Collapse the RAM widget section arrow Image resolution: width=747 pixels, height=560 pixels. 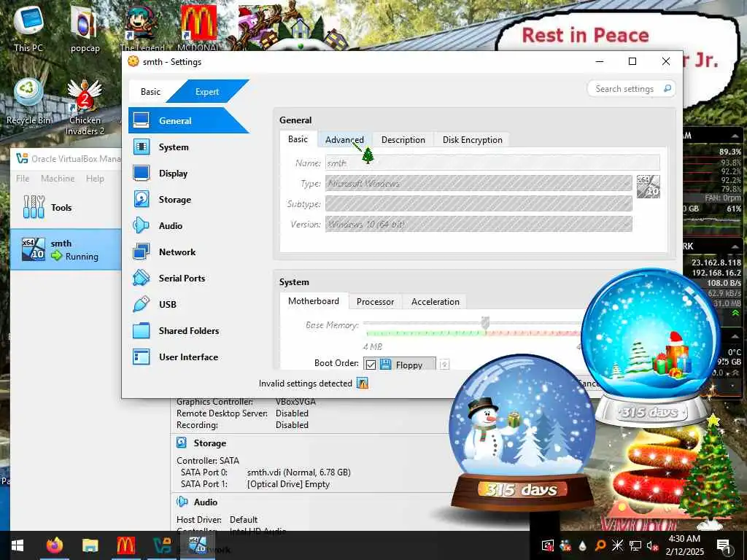point(735,136)
